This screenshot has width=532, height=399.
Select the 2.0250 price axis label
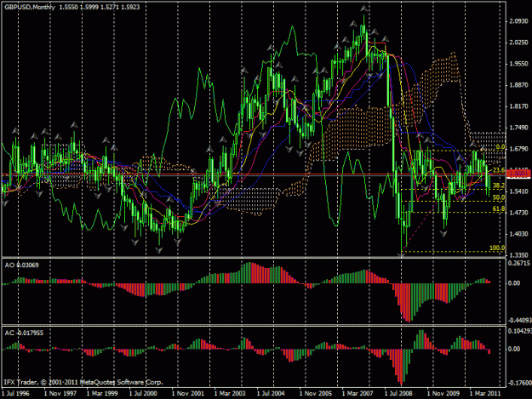coord(518,43)
